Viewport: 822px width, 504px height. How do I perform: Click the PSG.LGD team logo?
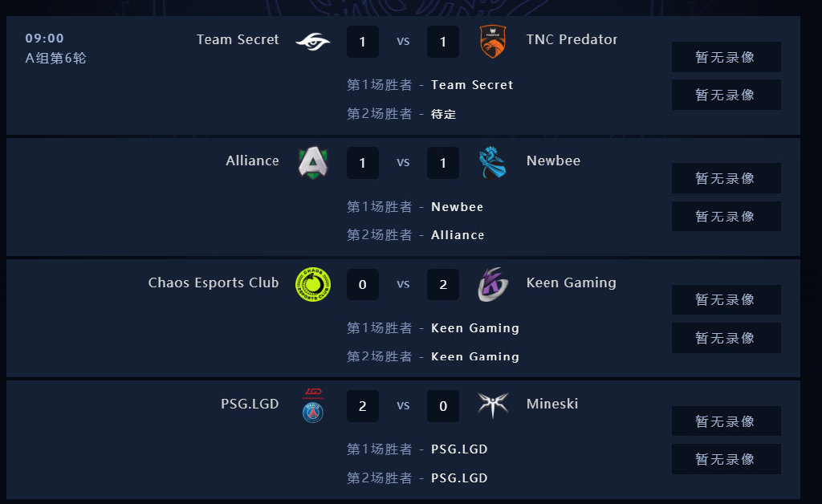coord(313,405)
